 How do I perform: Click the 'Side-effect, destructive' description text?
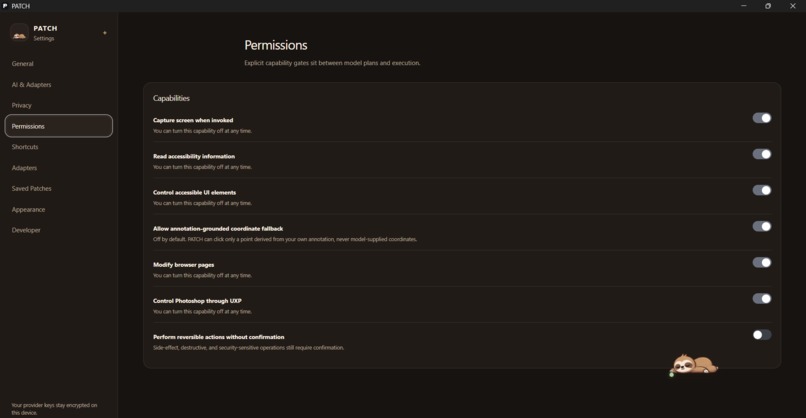[248, 348]
